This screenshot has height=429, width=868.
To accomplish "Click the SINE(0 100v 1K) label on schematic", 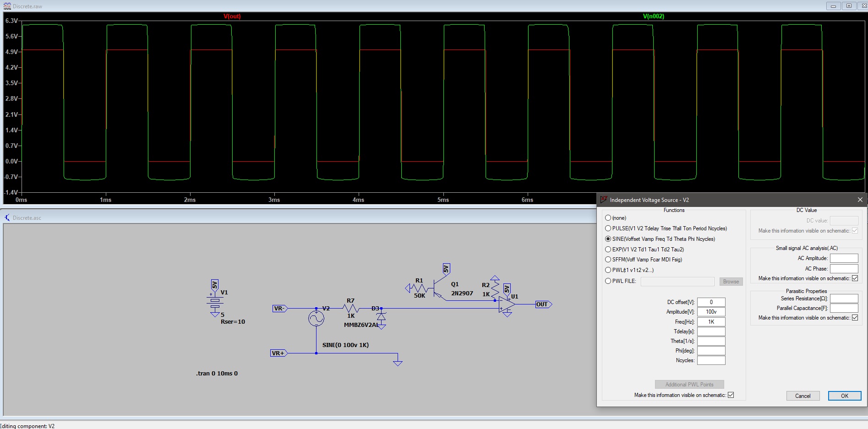I will point(345,345).
